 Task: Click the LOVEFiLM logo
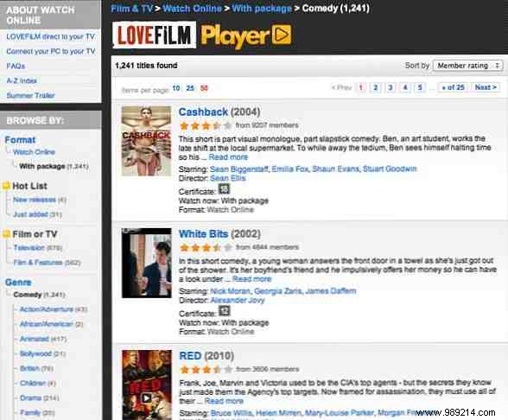[x=154, y=35]
